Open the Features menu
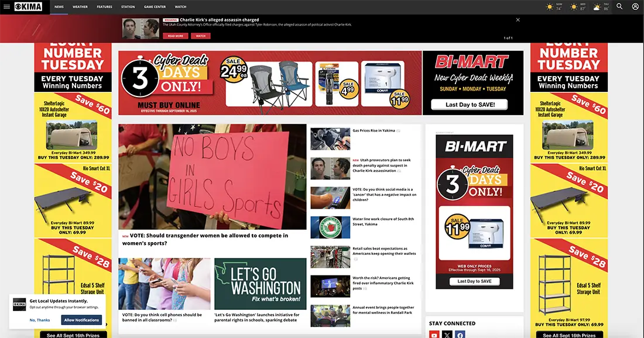The image size is (644, 338). point(104,7)
